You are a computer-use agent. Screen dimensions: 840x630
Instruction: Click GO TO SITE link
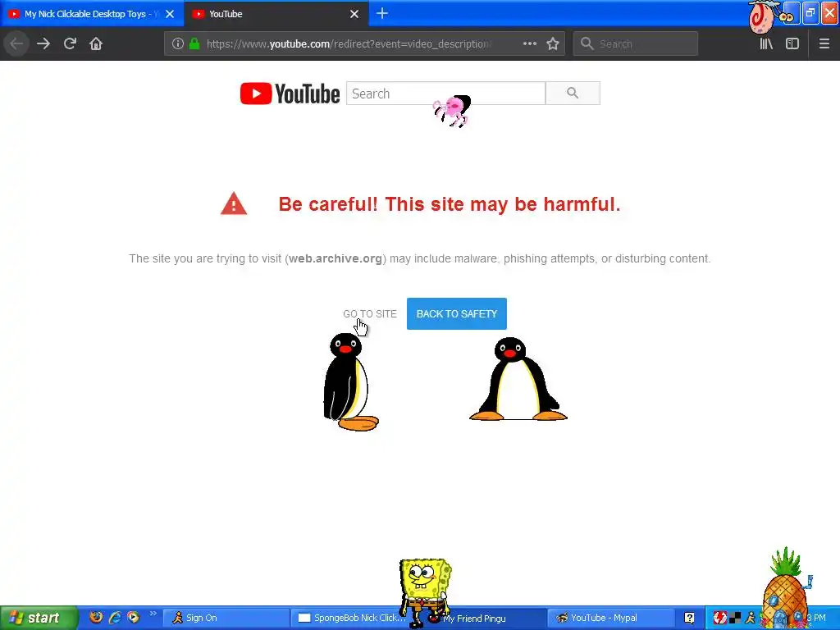pos(370,314)
